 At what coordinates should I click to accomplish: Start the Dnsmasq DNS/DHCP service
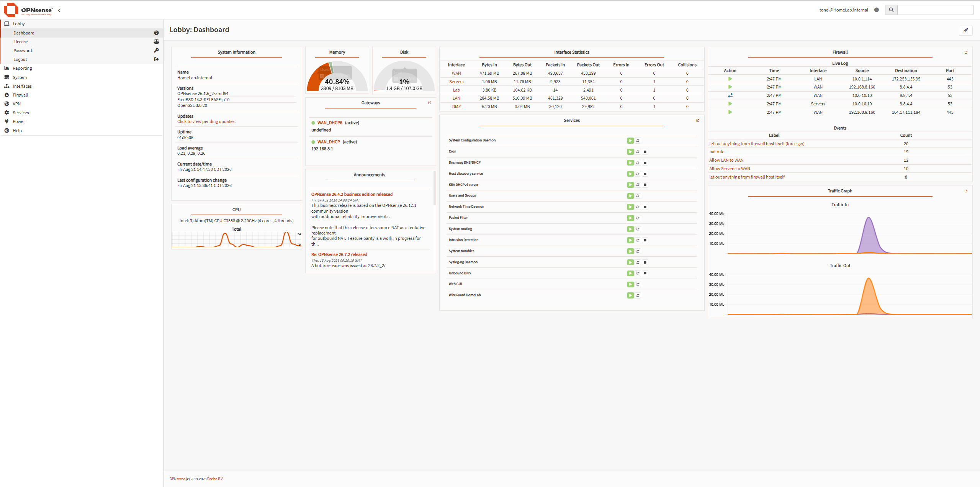coord(630,163)
